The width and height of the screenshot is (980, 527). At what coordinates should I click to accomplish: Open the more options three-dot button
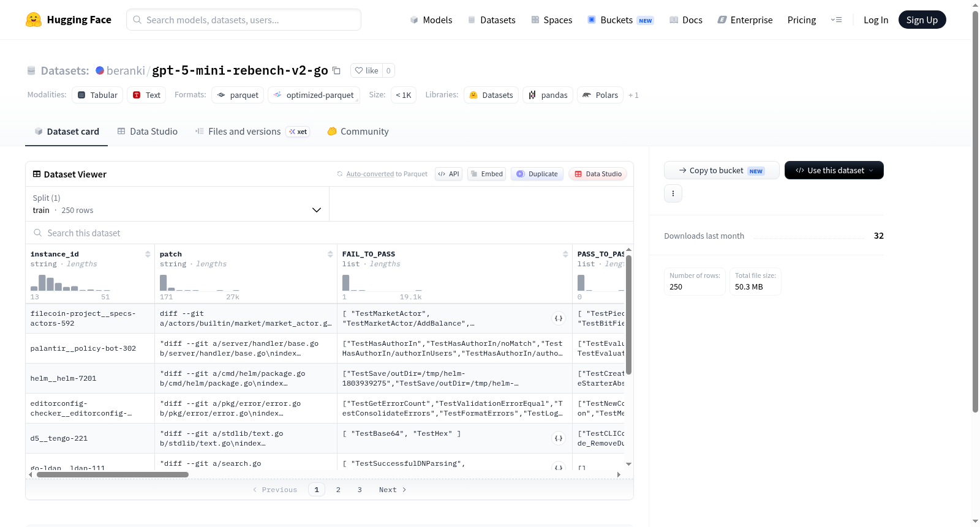[673, 193]
